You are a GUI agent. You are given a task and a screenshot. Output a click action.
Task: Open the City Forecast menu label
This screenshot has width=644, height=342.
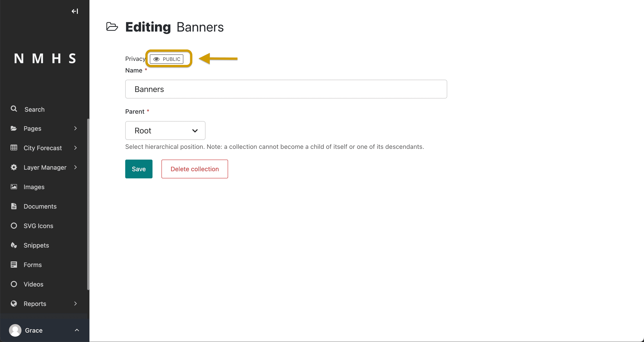(x=43, y=148)
